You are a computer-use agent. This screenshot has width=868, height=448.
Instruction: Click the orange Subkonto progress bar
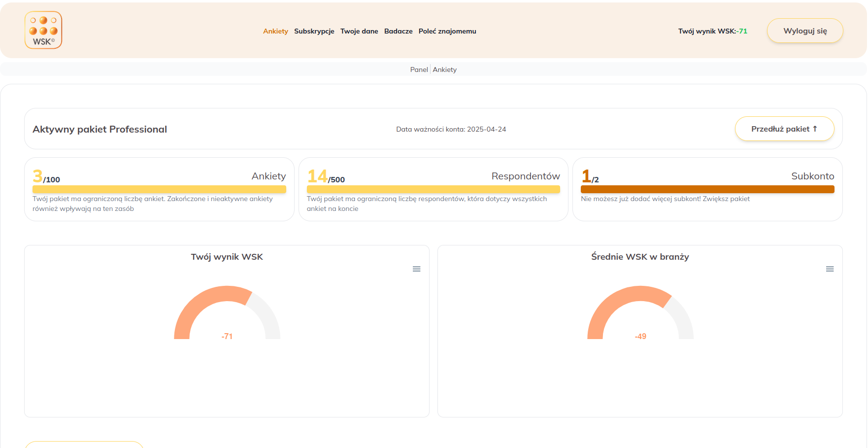coord(707,189)
